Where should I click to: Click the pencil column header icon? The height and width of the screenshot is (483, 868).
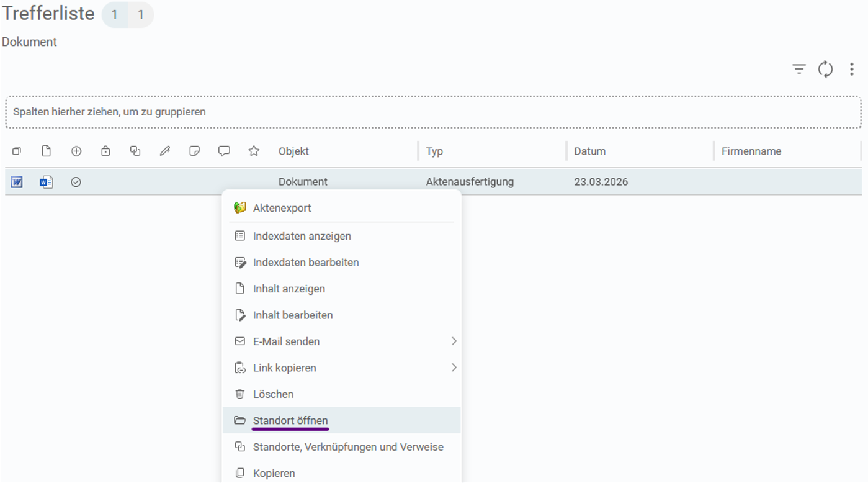[x=165, y=151]
